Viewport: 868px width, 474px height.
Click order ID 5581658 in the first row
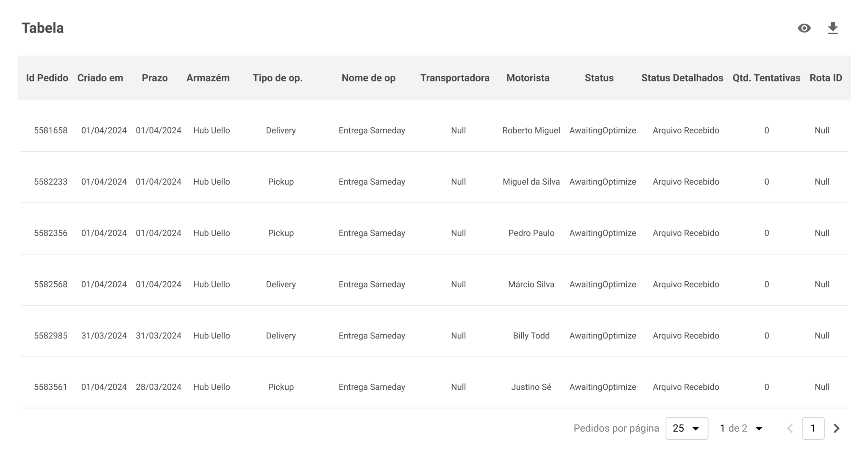click(50, 130)
